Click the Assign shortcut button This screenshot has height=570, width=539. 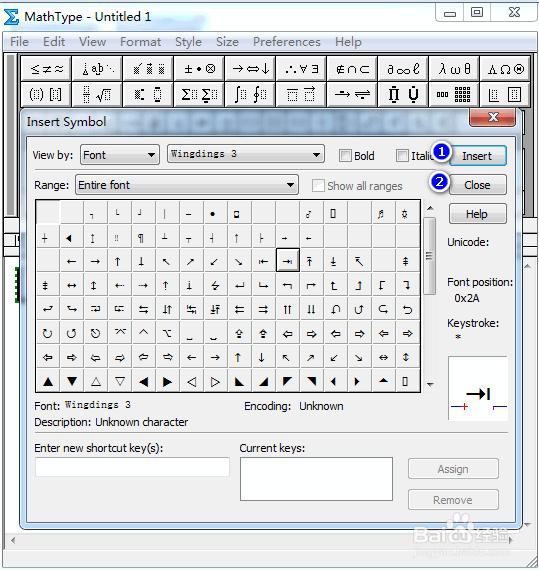coord(453,469)
